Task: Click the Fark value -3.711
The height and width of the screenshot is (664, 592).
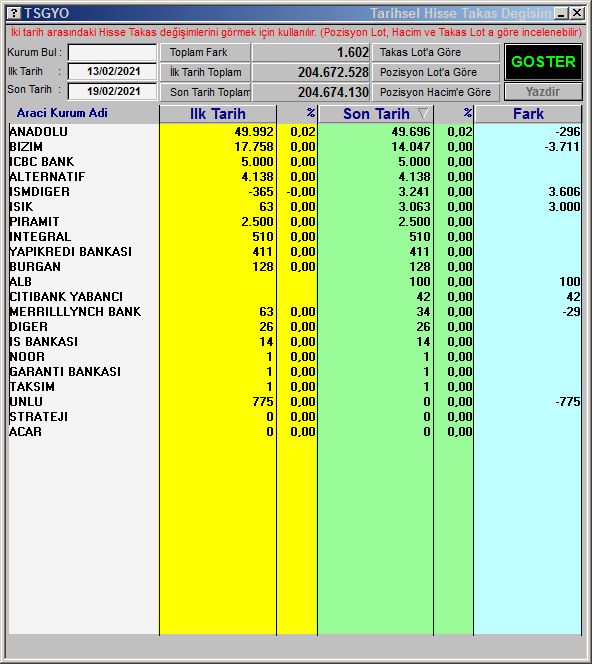Action: point(562,147)
